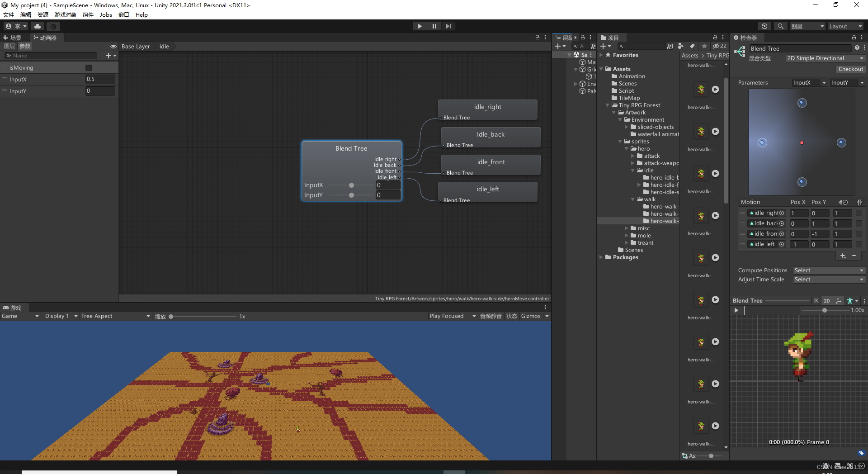
Task: Open Undo History from the toolbar
Action: (764, 26)
